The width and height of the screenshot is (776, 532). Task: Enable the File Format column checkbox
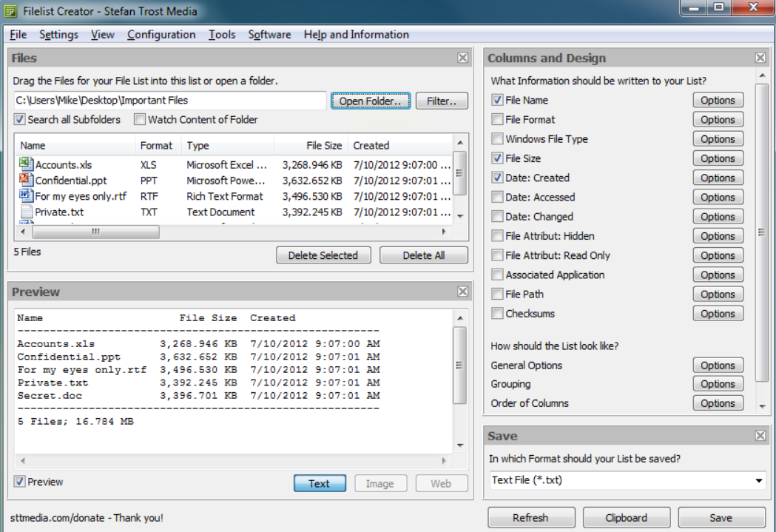497,119
